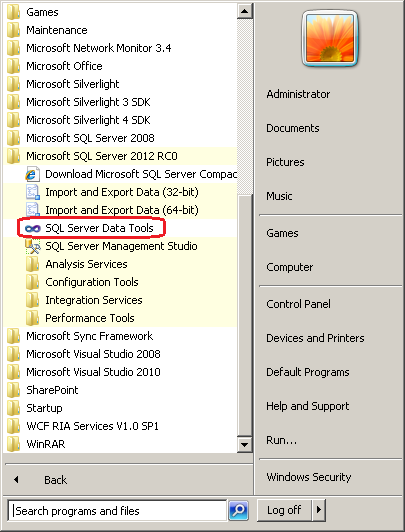Open the Microsoft Sync Framework folder icon
This screenshot has width=405, height=532.
14,336
